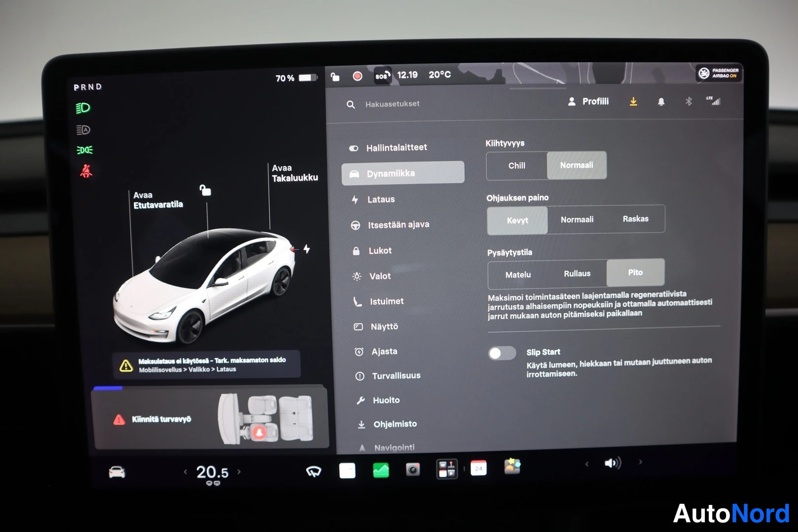Screen dimensions: 798x532
Task: Tap the speaker volume icon
Action: pos(612,463)
